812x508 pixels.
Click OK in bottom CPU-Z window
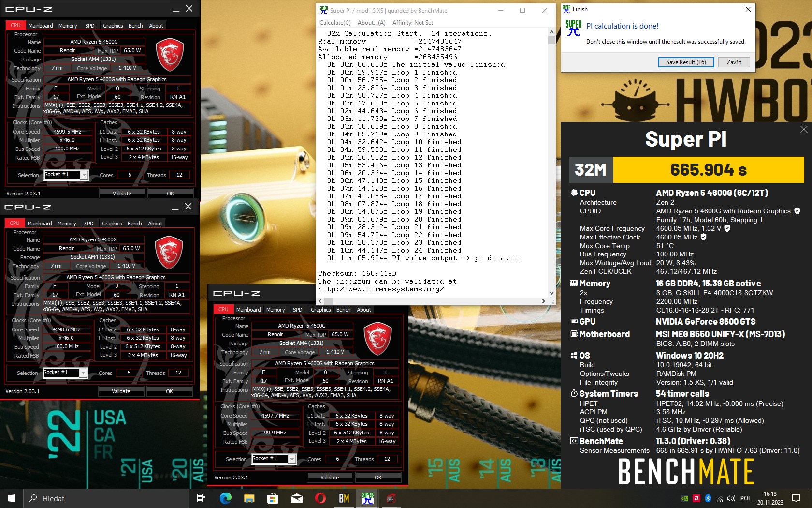pos(378,477)
